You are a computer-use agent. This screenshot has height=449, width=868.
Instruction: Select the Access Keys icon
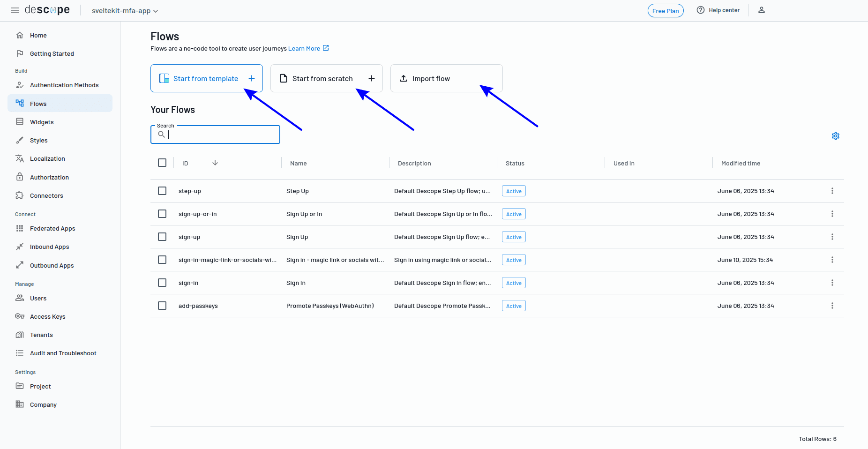(x=20, y=316)
